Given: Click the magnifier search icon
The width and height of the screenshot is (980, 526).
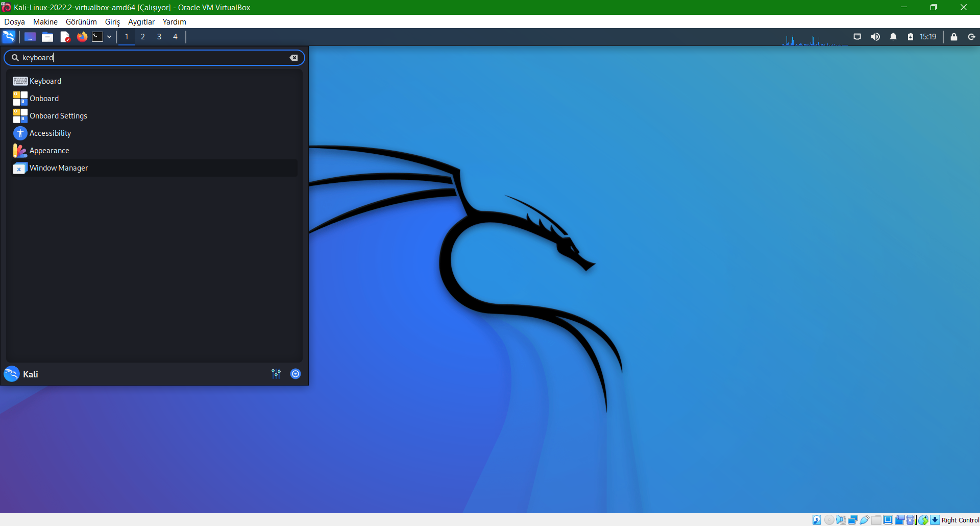Looking at the screenshot, I should click(x=15, y=58).
